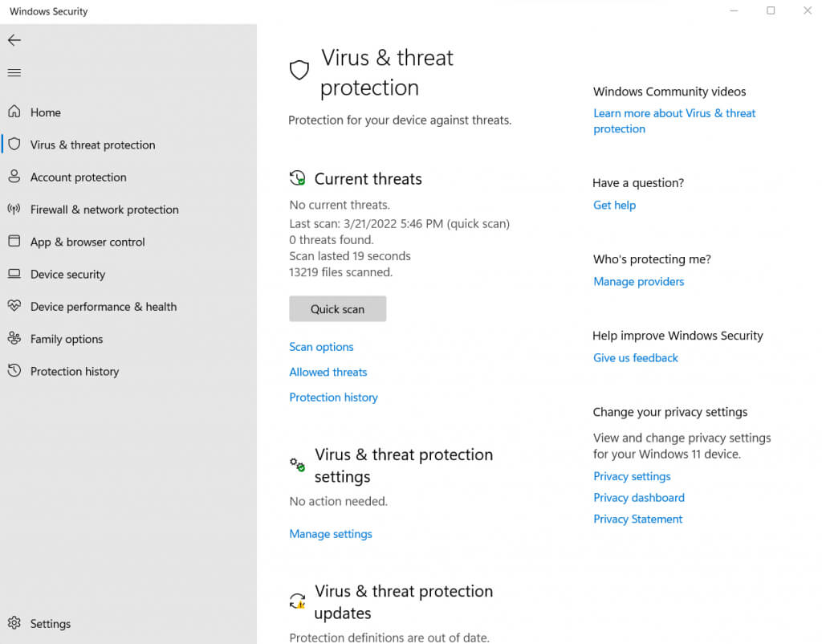Click the Family options people icon
Viewport: 822px width, 644px height.
click(14, 339)
